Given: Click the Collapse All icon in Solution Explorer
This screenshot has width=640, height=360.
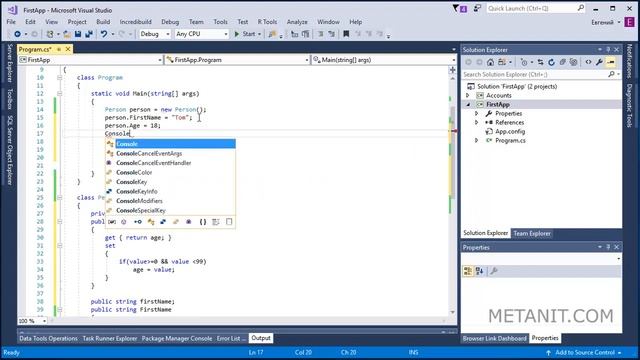Looking at the screenshot, I should click(562, 62).
